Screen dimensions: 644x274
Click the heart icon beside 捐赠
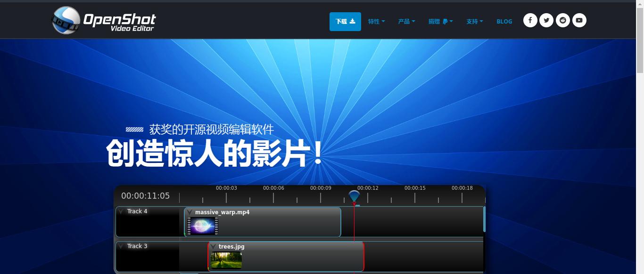[445, 21]
